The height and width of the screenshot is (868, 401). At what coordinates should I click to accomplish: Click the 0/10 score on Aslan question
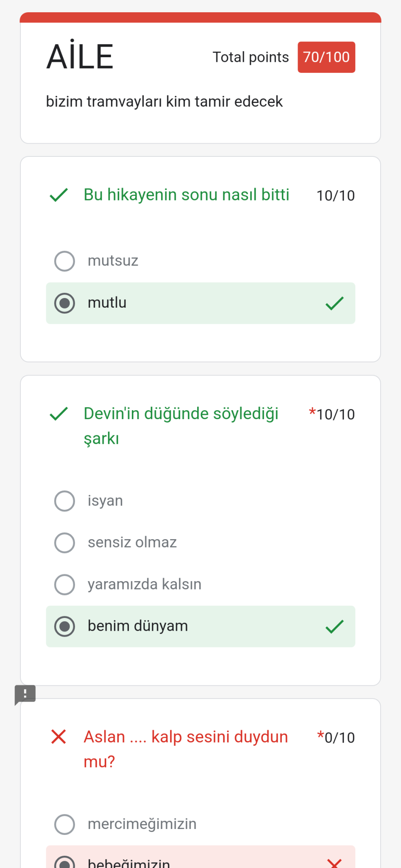[339, 738]
